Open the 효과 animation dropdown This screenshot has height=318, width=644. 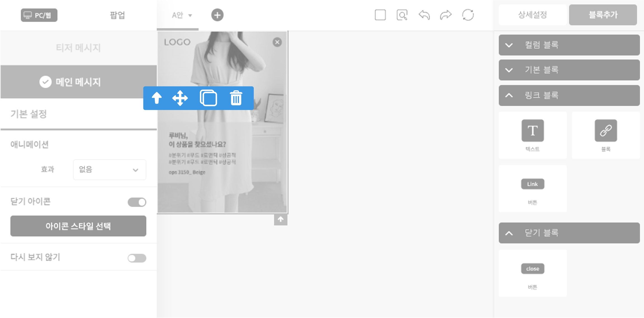tap(109, 170)
